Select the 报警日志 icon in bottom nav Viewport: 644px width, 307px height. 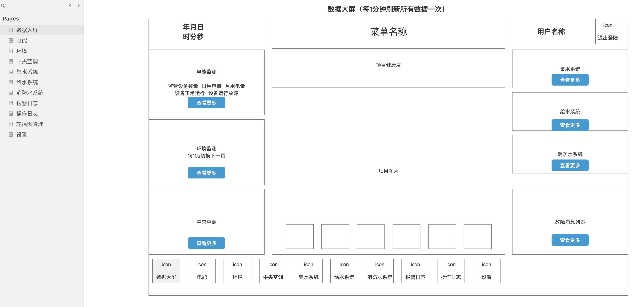tap(415, 271)
